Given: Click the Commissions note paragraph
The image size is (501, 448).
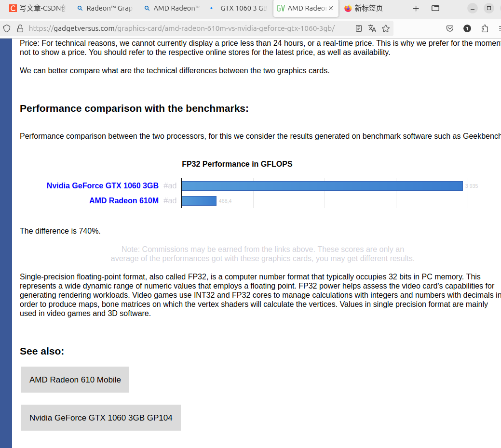Looking at the screenshot, I should point(263,254).
